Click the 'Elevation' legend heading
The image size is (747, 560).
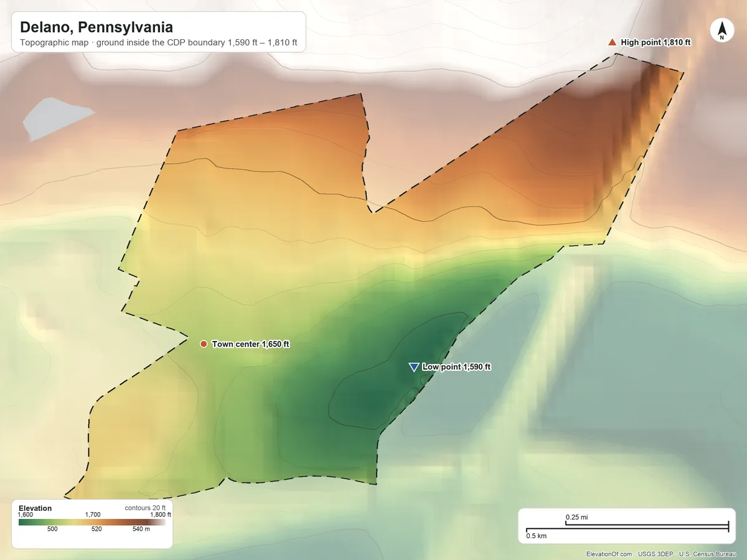pos(35,508)
